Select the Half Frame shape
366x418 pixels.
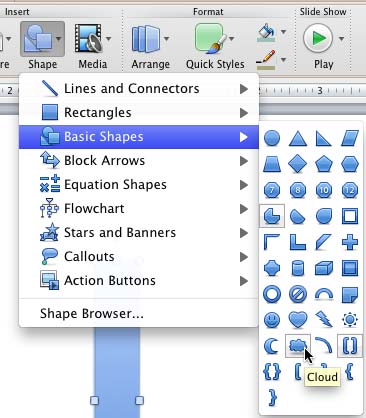click(x=272, y=242)
